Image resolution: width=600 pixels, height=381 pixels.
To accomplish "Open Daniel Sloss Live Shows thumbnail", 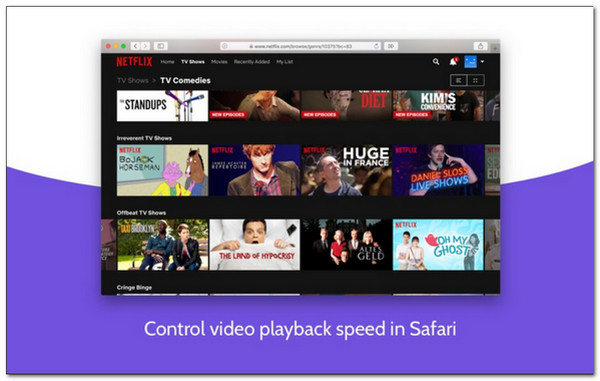I will [x=438, y=170].
